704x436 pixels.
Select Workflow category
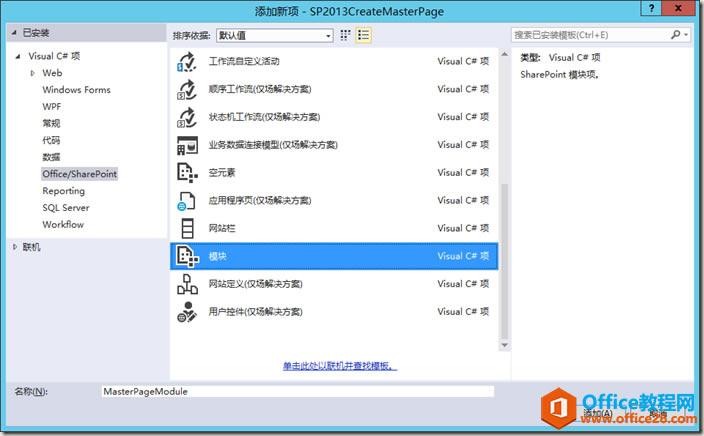pyautogui.click(x=63, y=225)
